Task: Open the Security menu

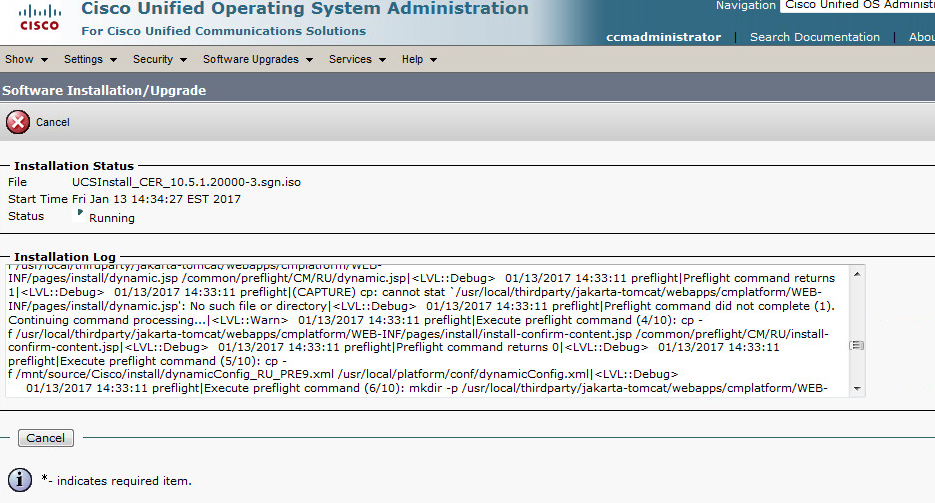Action: pyautogui.click(x=160, y=59)
